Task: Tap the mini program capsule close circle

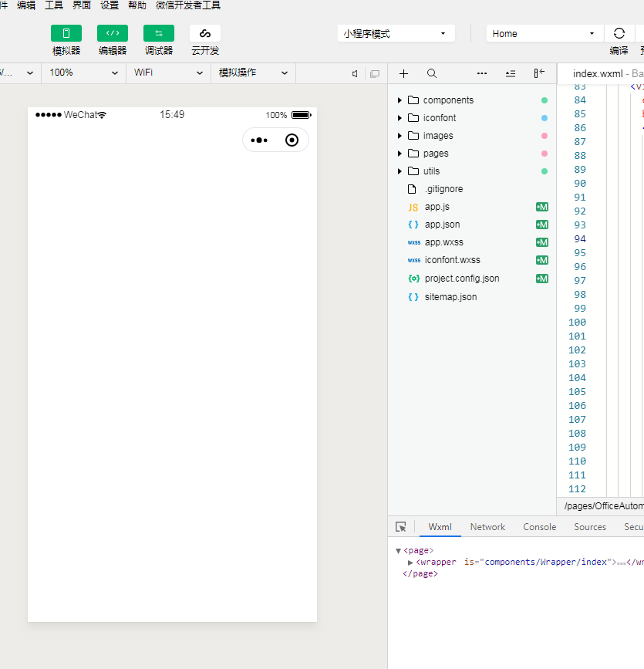Action: click(292, 140)
